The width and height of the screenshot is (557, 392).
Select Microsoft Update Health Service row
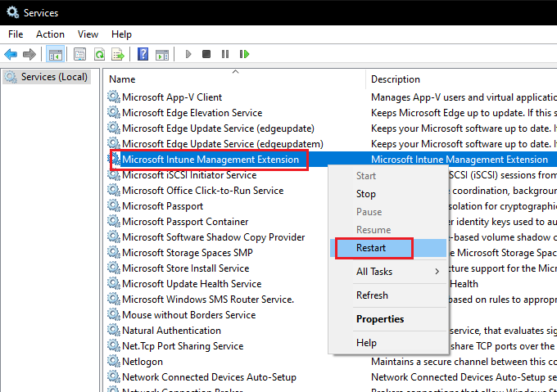click(192, 284)
